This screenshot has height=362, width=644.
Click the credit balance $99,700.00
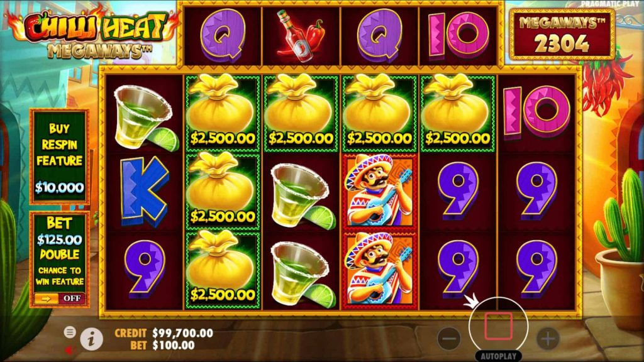coord(182,333)
